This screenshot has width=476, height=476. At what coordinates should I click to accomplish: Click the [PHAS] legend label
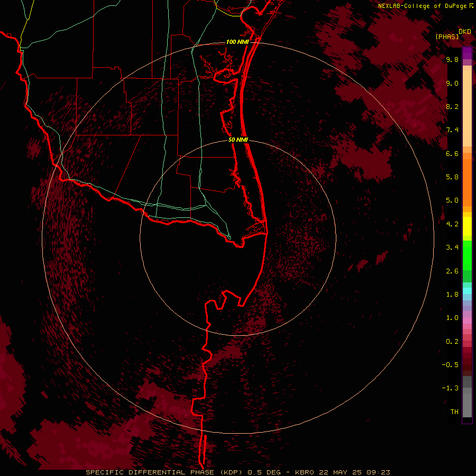[x=447, y=37]
